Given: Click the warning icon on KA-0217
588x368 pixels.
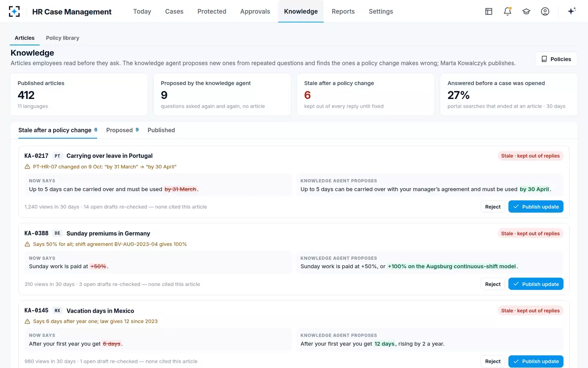Looking at the screenshot, I should (x=27, y=167).
